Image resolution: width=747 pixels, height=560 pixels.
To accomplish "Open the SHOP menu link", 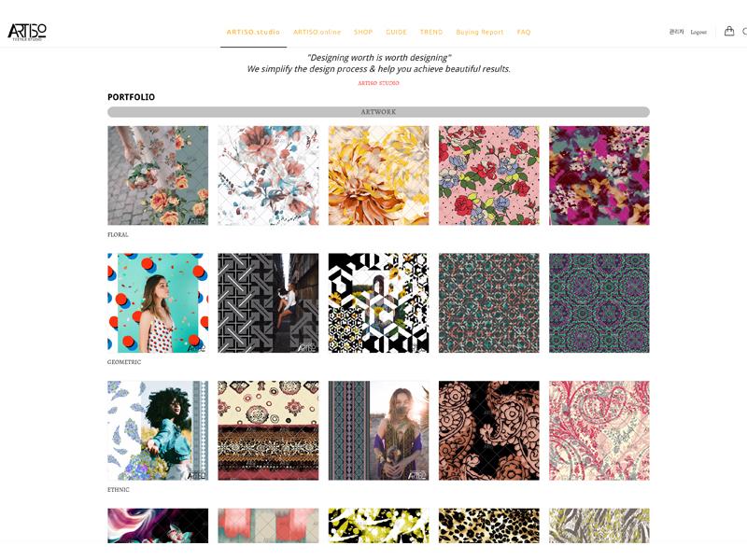I will tap(363, 32).
